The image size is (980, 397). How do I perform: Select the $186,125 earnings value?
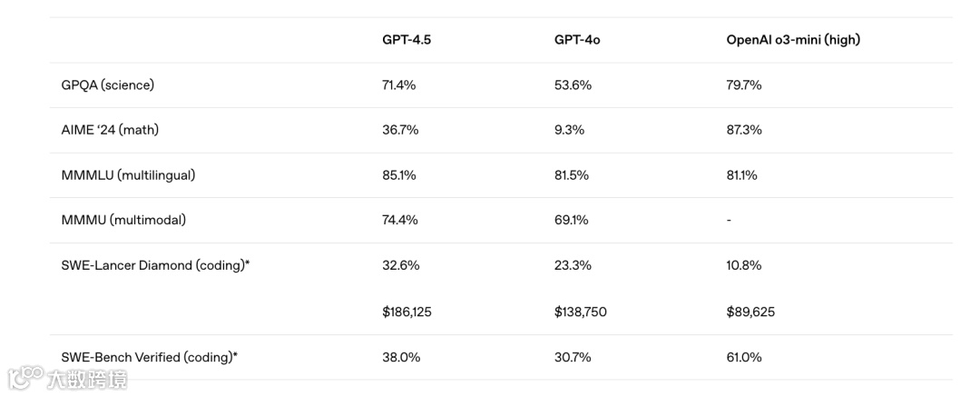(407, 312)
